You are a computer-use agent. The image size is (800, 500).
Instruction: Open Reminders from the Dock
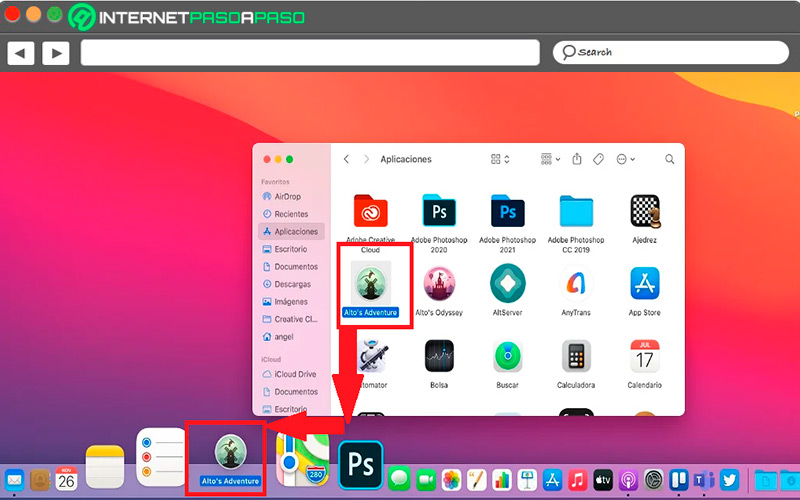161,458
